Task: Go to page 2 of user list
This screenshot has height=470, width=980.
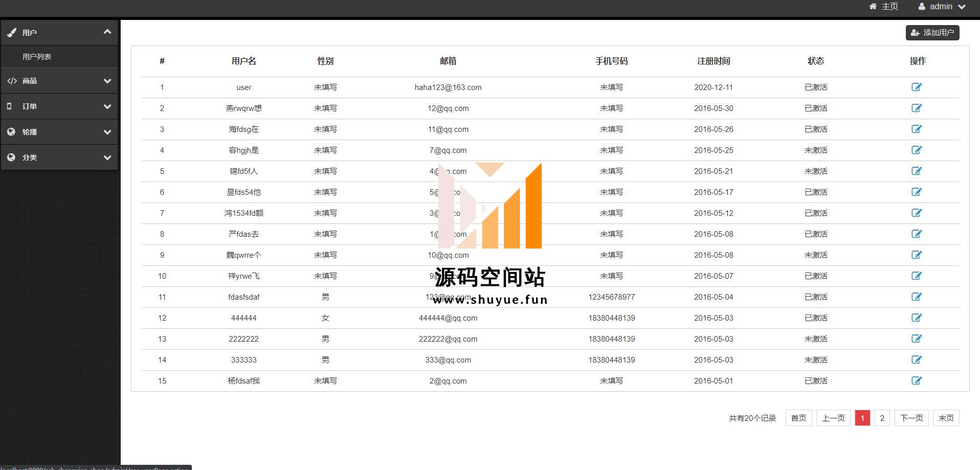Action: (882, 418)
